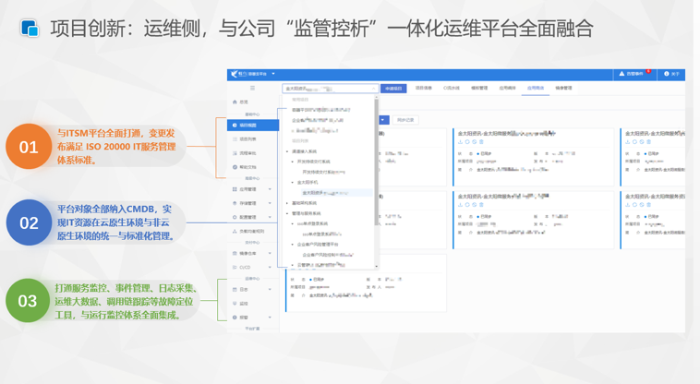Click the blue button next to project selector
Screen dimensions: 700x384
click(393, 88)
